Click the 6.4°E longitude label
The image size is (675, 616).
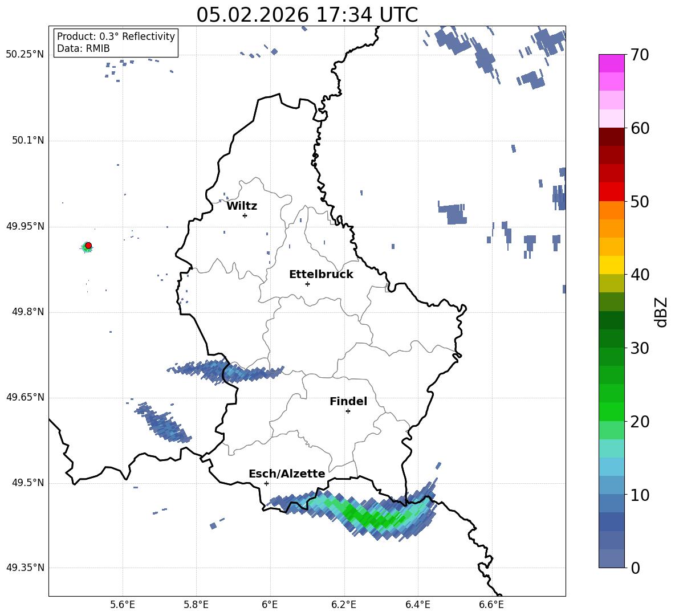click(x=417, y=605)
